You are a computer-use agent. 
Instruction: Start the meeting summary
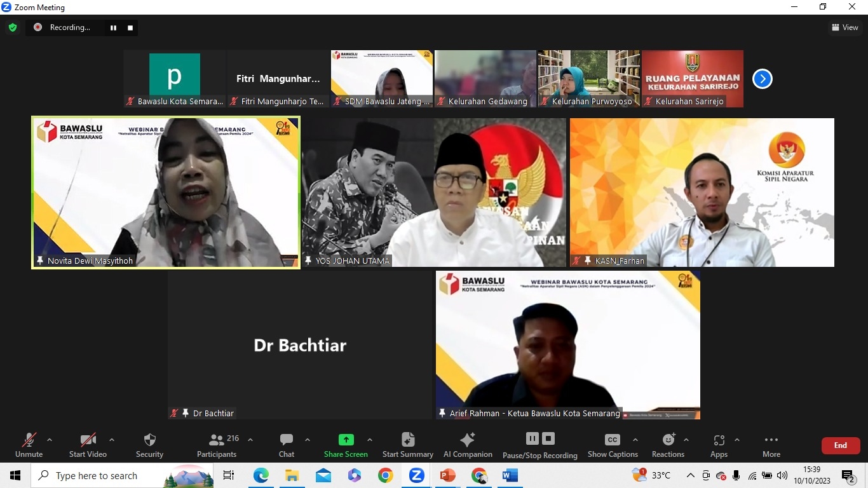click(407, 445)
